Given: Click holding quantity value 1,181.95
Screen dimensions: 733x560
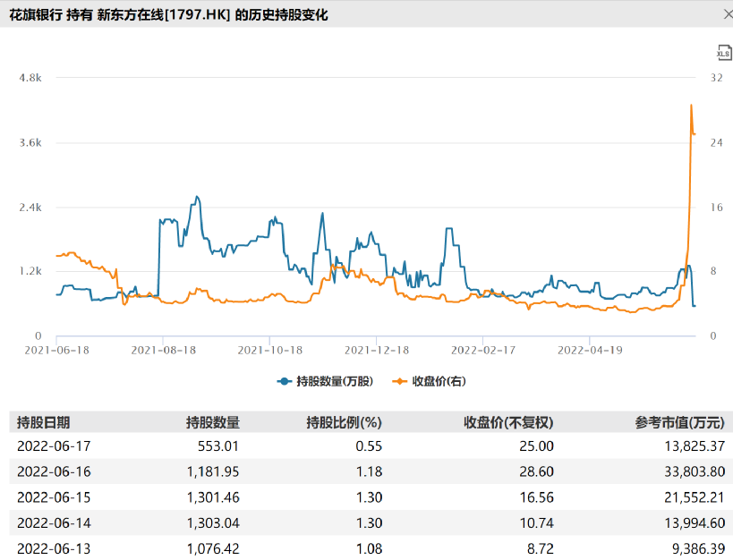Looking at the screenshot, I should click(213, 471).
